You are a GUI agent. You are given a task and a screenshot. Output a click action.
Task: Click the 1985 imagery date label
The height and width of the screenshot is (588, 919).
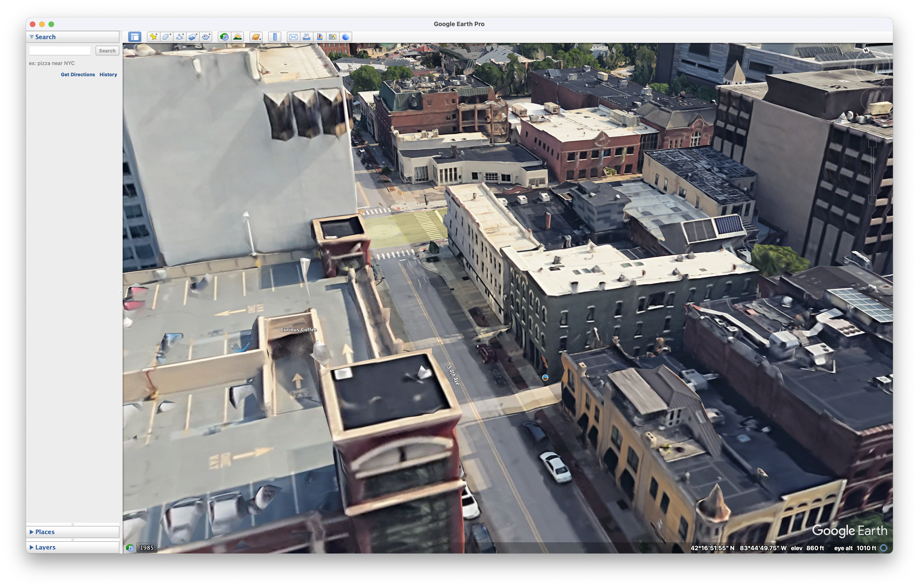coord(147,548)
